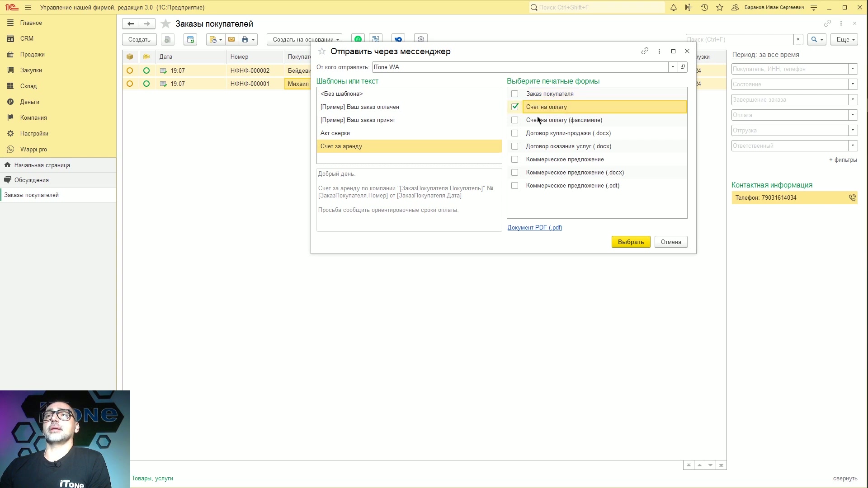The height and width of the screenshot is (488, 868).
Task: Check the Заказ покупателя print form
Action: coord(515,94)
